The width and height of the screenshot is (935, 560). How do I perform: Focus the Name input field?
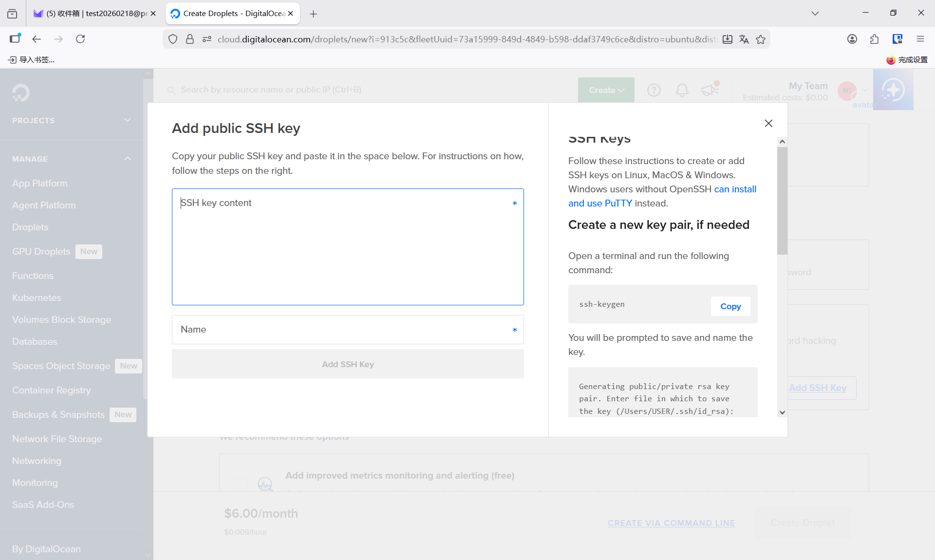pyautogui.click(x=347, y=330)
